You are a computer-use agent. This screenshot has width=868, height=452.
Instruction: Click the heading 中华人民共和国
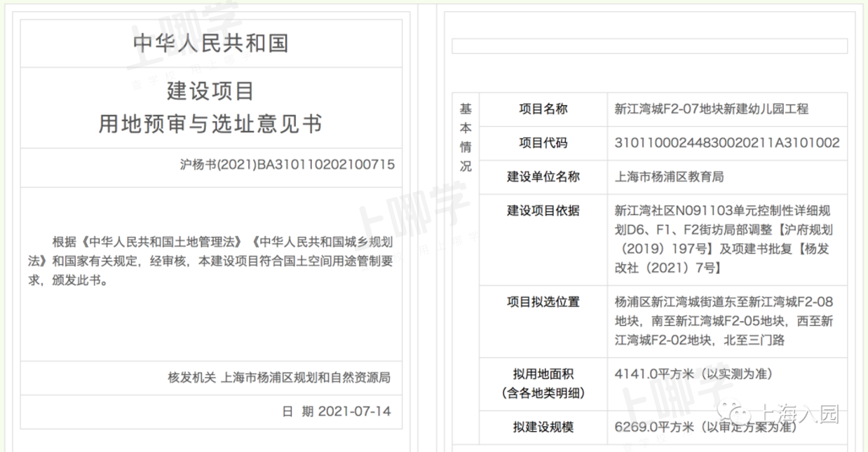coord(210,43)
